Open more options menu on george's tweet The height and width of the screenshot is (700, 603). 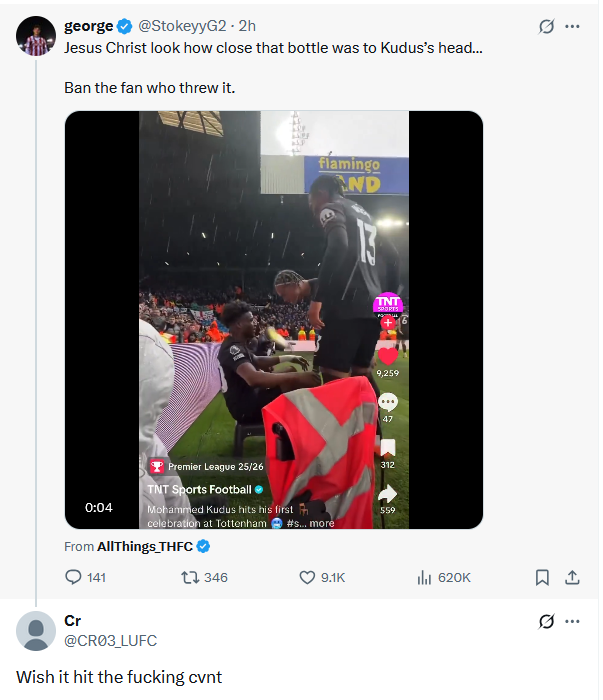click(572, 26)
